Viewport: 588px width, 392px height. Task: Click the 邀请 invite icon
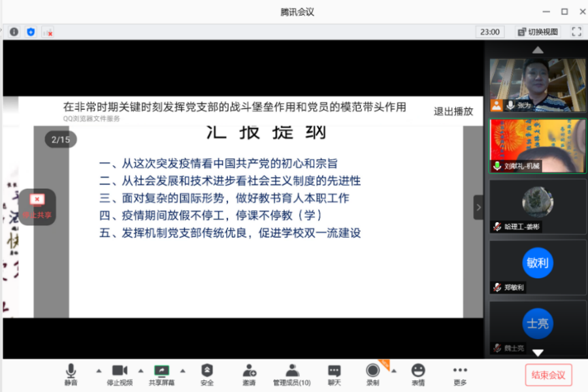[x=249, y=374]
